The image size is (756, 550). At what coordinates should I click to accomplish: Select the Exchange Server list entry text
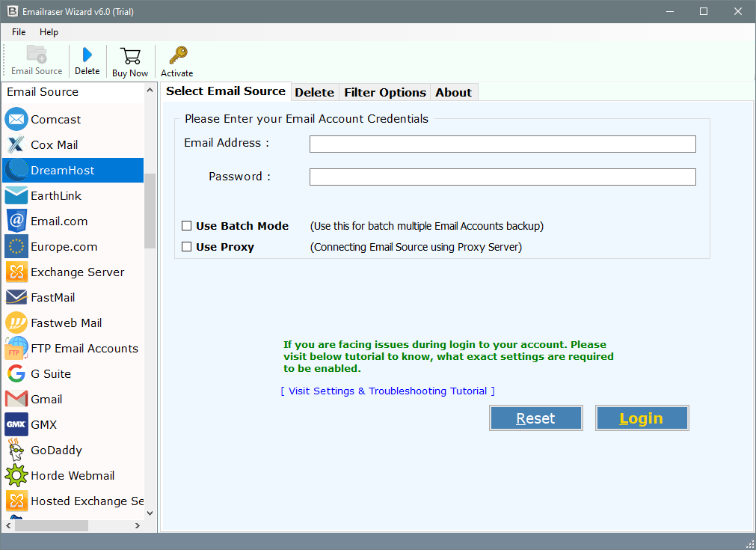tap(77, 272)
